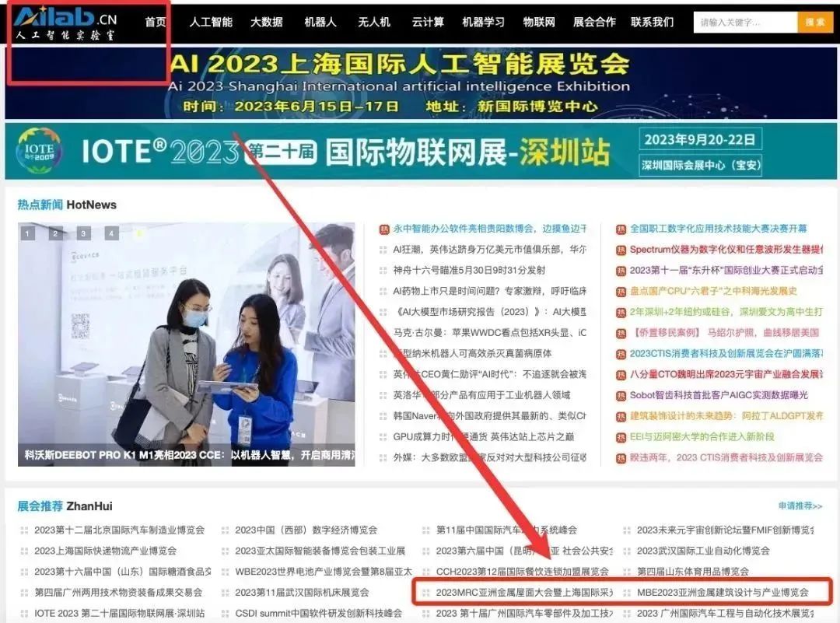Open 《AI大模型市场研究报告(2023)》 link
This screenshot has width=840, height=623.
pyautogui.click(x=490, y=312)
